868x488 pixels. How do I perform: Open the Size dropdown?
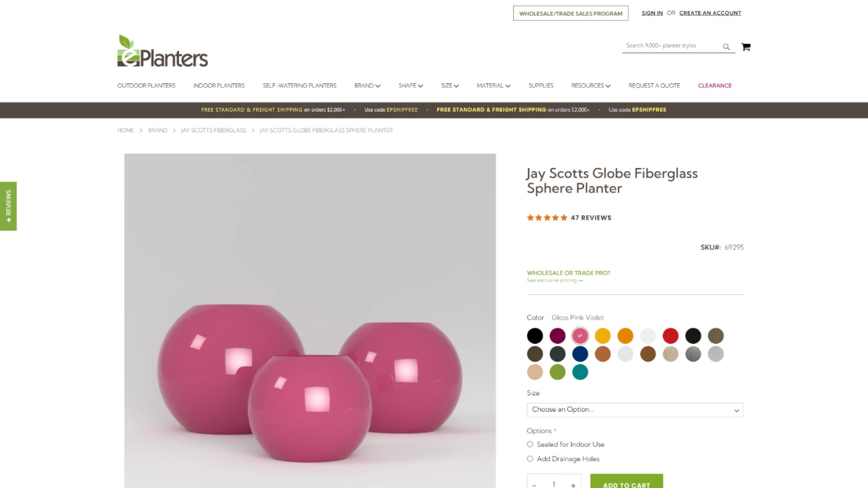[x=635, y=409]
